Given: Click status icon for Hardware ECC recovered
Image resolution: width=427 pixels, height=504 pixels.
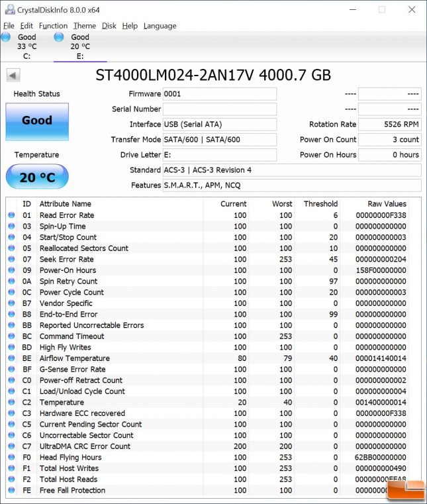Looking at the screenshot, I should click(11, 413).
